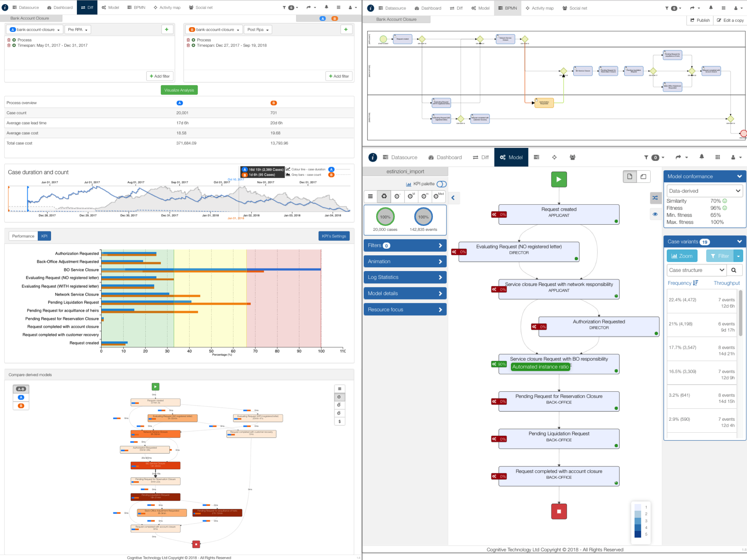Select the A-B comparison toggle
Screen dimensions: 747x560
pyautogui.click(x=21, y=389)
